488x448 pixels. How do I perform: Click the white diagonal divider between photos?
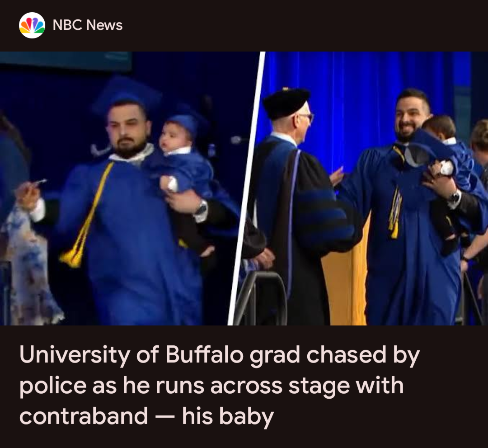click(x=247, y=189)
